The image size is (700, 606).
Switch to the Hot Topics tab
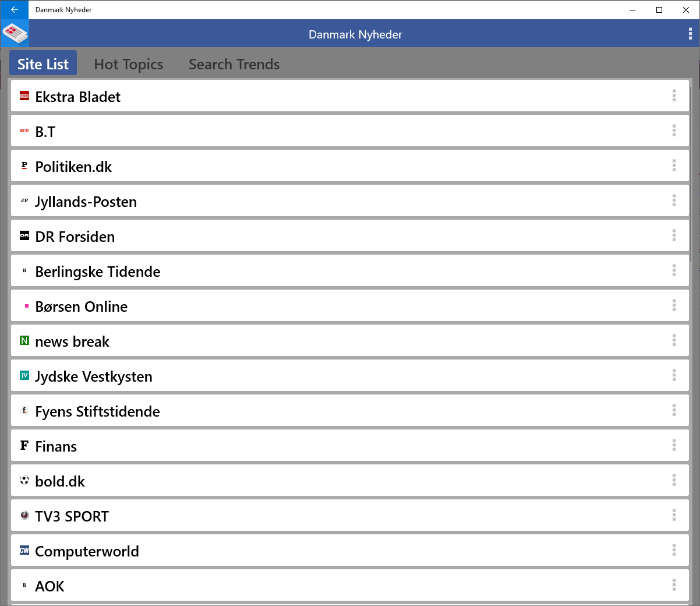point(129,64)
